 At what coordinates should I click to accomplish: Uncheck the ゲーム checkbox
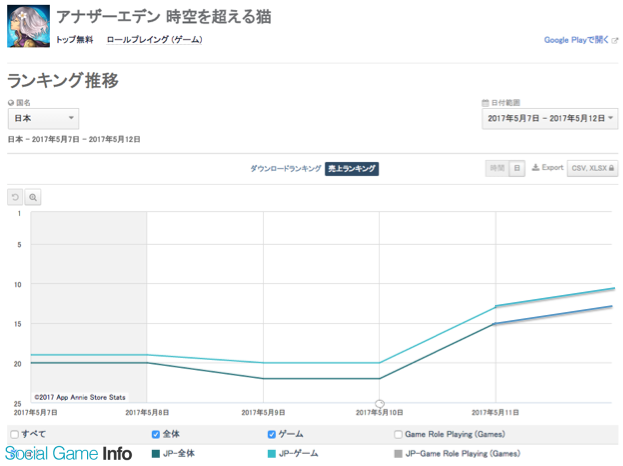coord(271,435)
